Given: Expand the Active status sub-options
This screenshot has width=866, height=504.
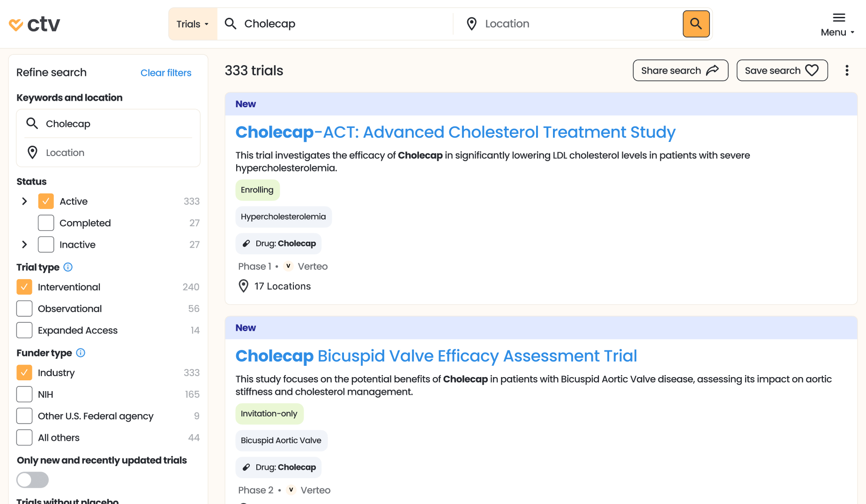Looking at the screenshot, I should tap(25, 201).
